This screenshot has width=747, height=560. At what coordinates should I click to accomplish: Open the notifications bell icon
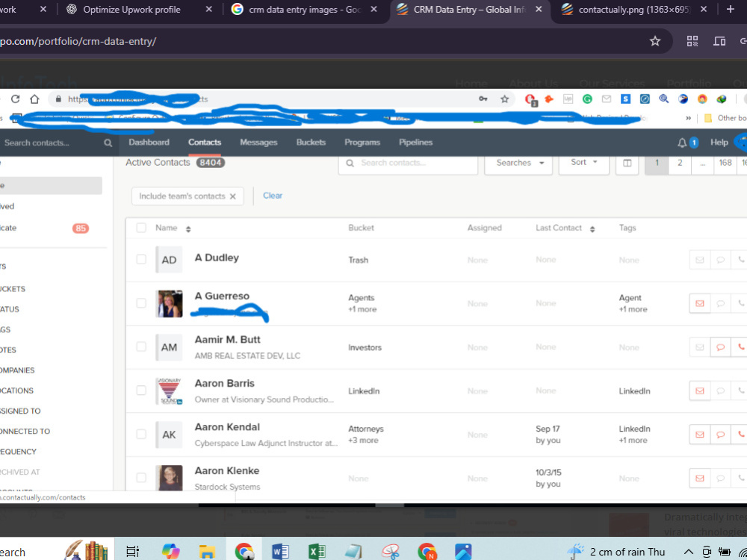(x=682, y=143)
